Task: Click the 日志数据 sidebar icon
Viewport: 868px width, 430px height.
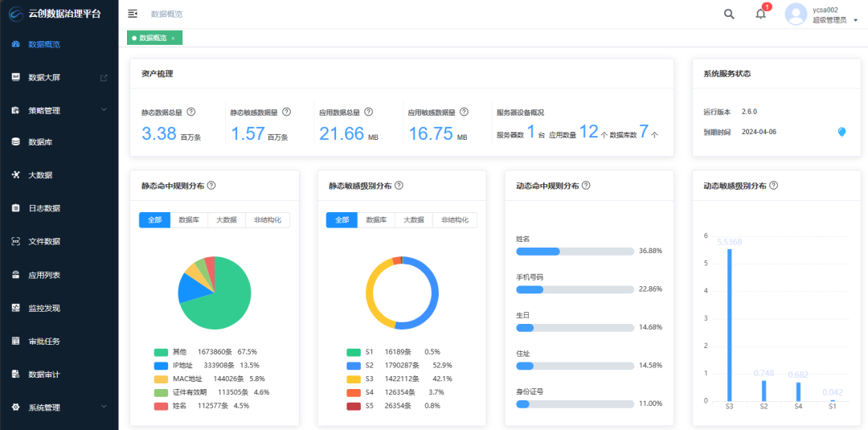Action: 15,209
